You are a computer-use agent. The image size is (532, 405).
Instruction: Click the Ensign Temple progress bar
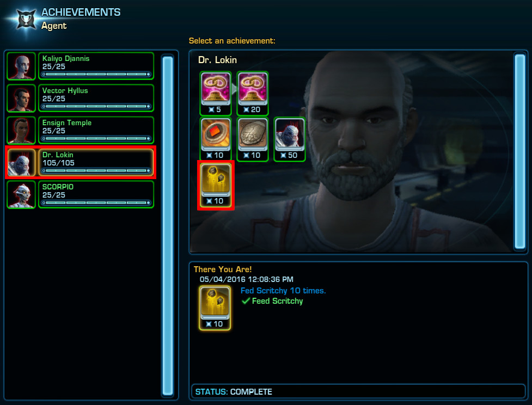[96, 138]
